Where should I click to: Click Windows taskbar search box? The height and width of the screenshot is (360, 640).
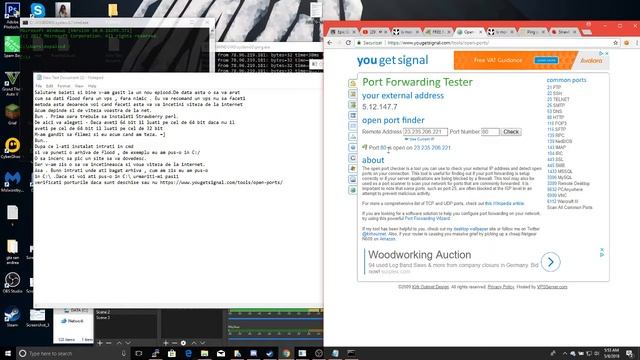[72, 353]
